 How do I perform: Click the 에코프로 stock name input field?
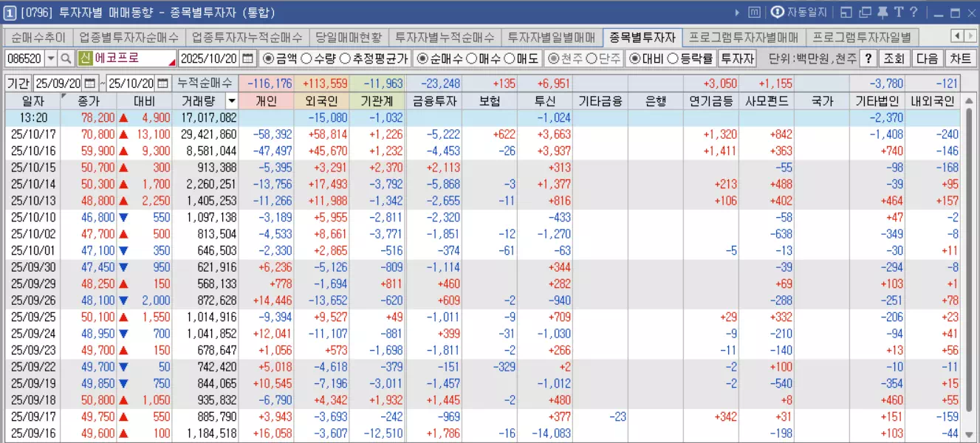[x=126, y=58]
